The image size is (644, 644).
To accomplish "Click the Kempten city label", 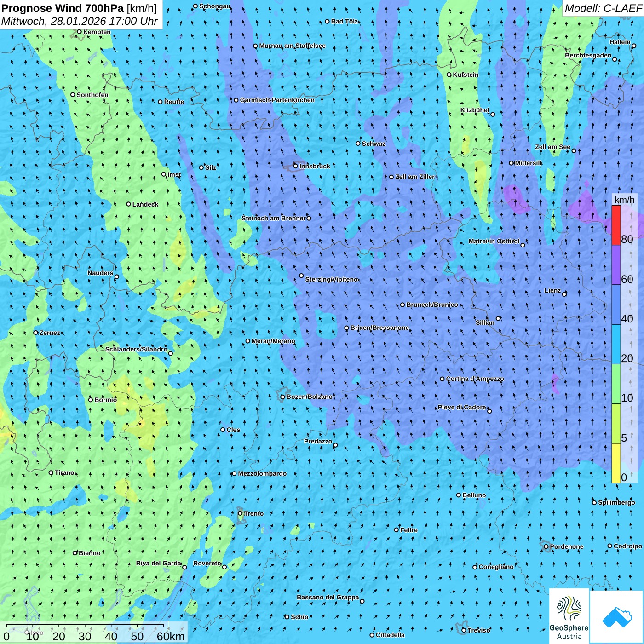I will pos(97,32).
